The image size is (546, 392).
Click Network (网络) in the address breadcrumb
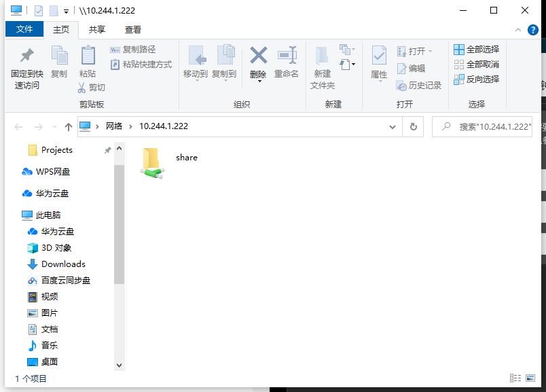(114, 126)
